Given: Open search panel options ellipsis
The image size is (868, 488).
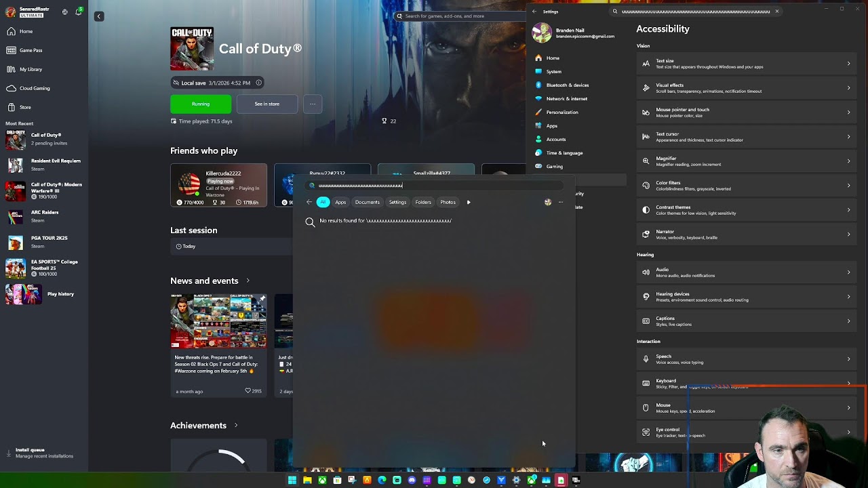Looking at the screenshot, I should (x=561, y=202).
